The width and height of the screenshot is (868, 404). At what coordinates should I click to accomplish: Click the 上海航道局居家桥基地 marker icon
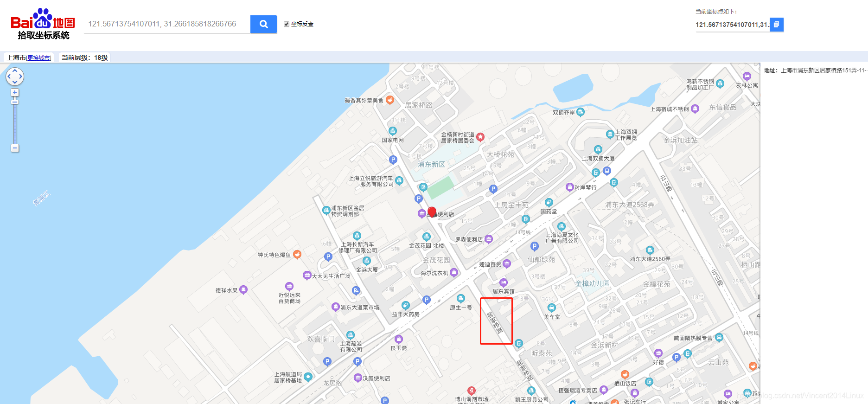click(x=308, y=377)
